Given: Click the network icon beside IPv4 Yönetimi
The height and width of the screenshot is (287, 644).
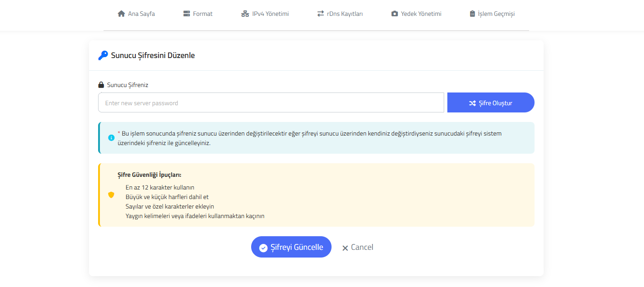Looking at the screenshot, I should pyautogui.click(x=245, y=14).
